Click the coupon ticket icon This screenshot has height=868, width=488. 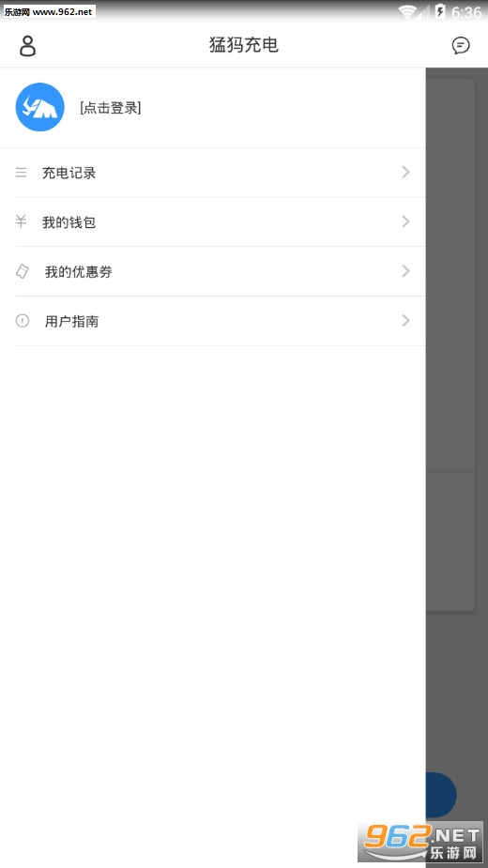point(23,271)
